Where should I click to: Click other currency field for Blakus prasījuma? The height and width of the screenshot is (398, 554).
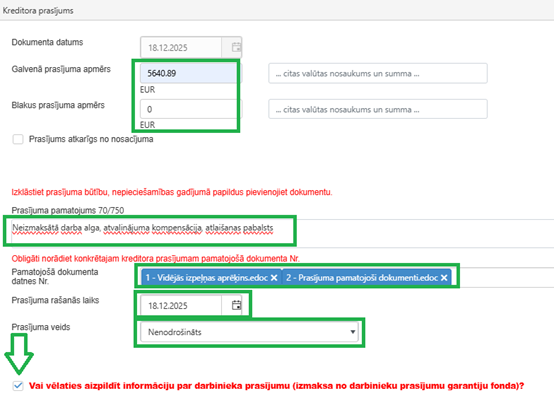(x=378, y=109)
